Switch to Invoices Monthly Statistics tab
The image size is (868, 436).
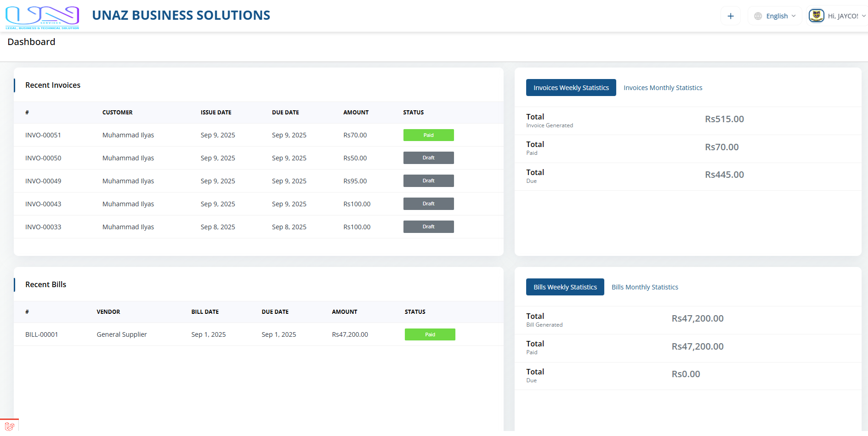click(663, 88)
